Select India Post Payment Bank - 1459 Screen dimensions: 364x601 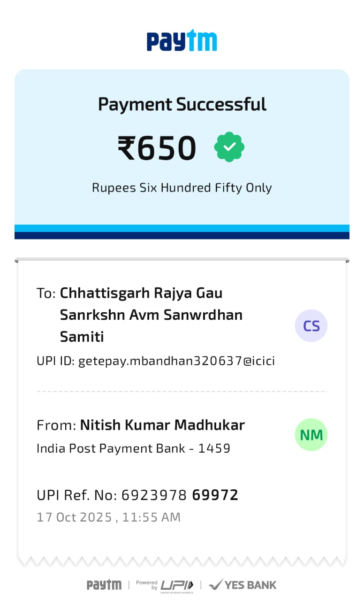pyautogui.click(x=133, y=448)
